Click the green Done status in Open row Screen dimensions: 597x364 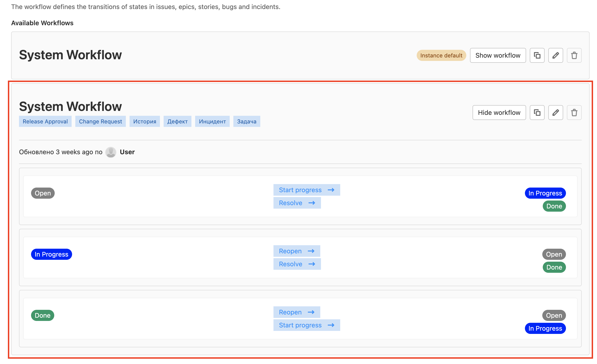click(554, 206)
